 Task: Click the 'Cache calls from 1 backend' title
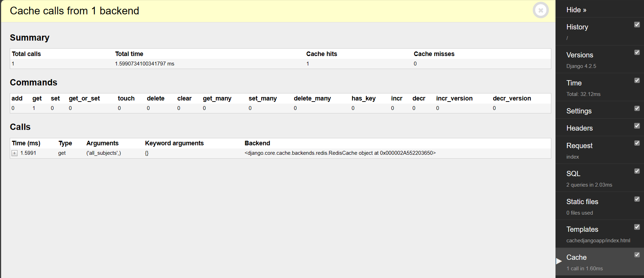tap(75, 11)
